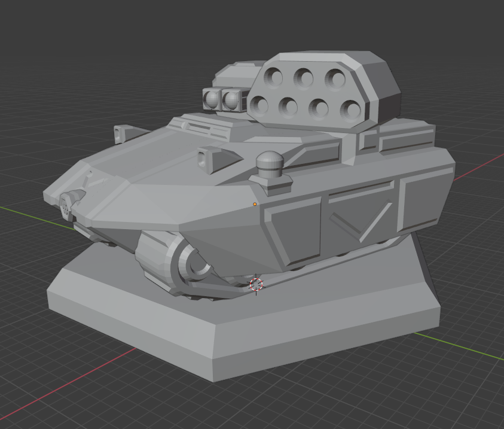Click the twin spotlight housing beside launcher
This screenshot has height=429, width=504.
pos(224,99)
